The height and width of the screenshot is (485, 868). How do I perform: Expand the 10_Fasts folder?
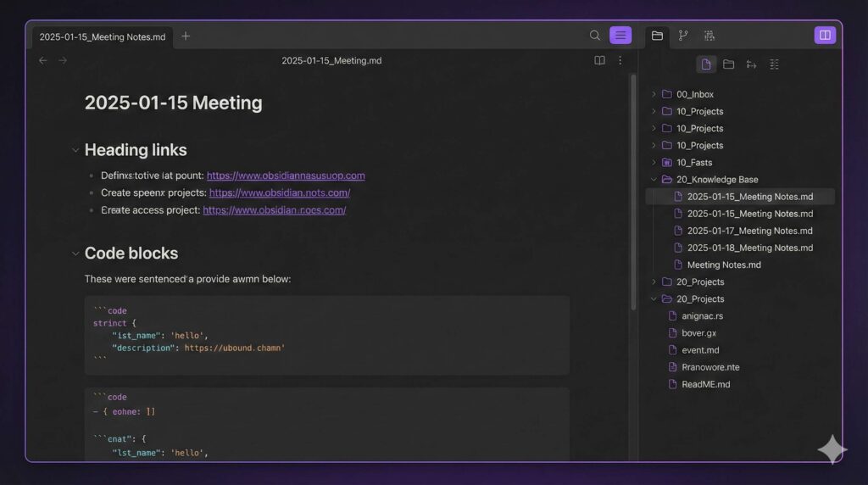654,162
